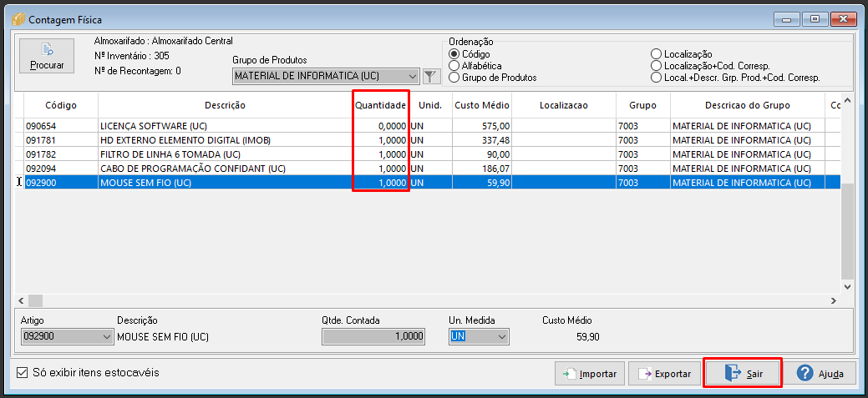Sort by Código column header
The width and height of the screenshot is (868, 398).
61,105
